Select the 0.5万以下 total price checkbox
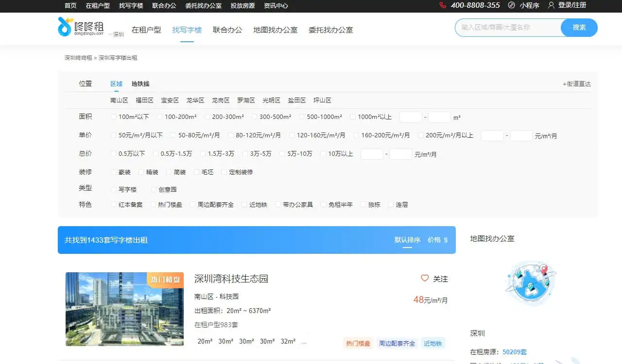 tap(114, 154)
